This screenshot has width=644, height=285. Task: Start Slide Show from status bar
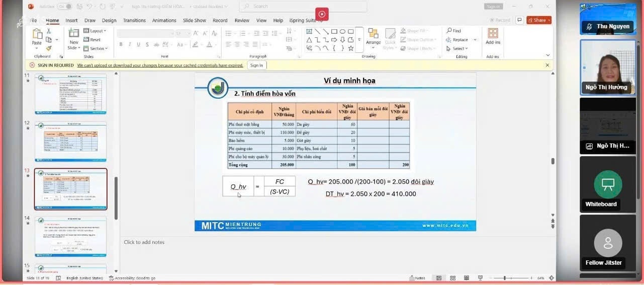(480, 278)
